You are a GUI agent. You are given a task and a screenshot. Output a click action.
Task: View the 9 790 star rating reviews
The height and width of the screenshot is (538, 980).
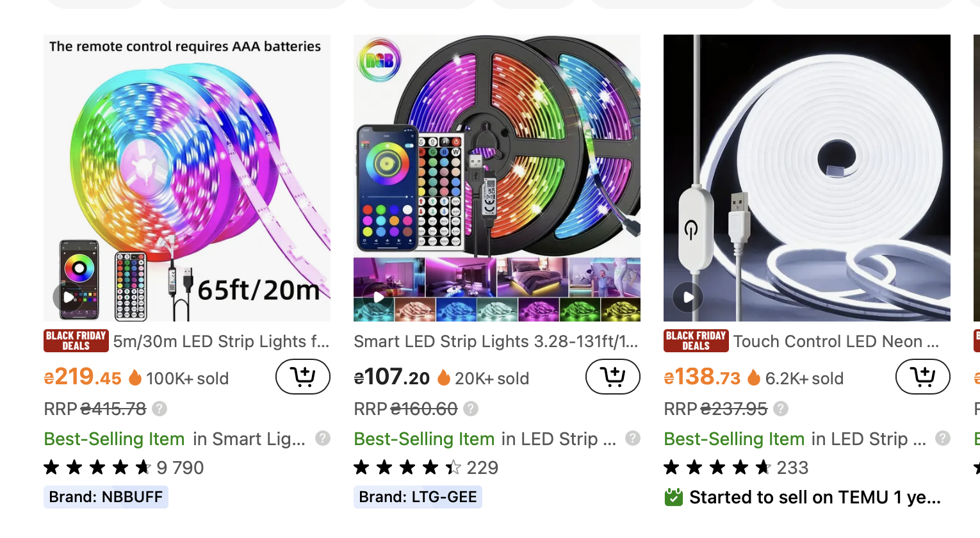point(124,468)
